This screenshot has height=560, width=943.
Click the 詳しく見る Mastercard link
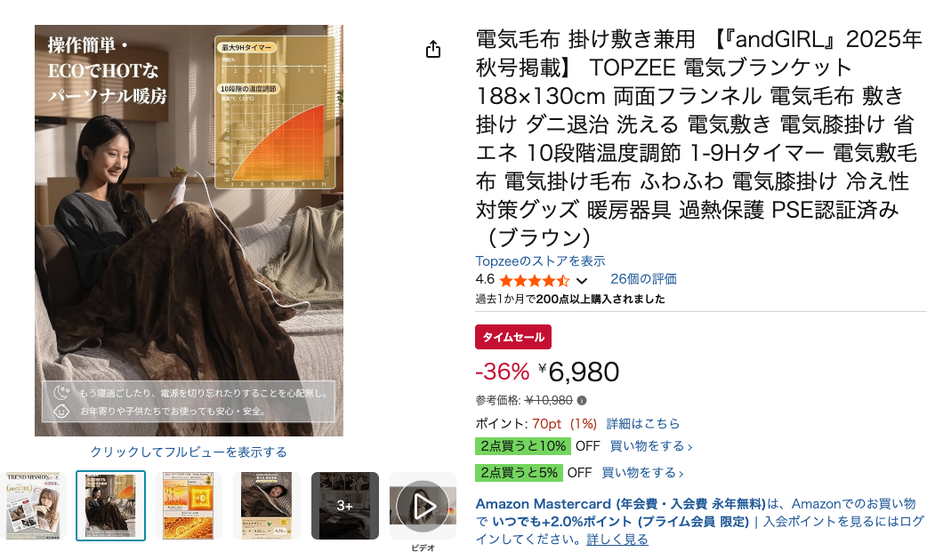tap(617, 540)
